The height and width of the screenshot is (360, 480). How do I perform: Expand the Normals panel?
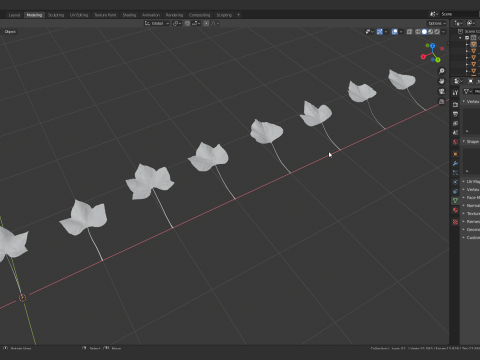471,206
